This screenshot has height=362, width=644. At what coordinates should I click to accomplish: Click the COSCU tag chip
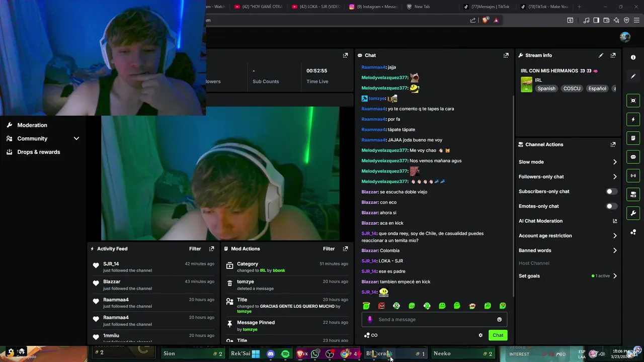point(572,88)
